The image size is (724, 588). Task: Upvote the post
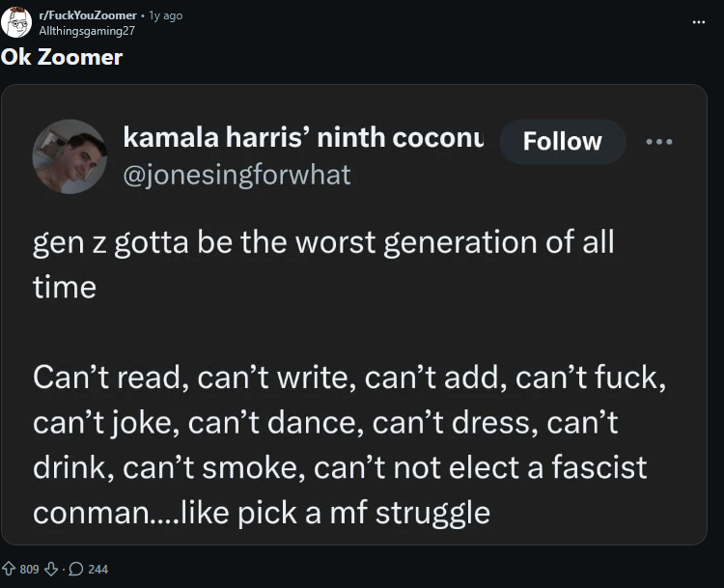tap(9, 570)
